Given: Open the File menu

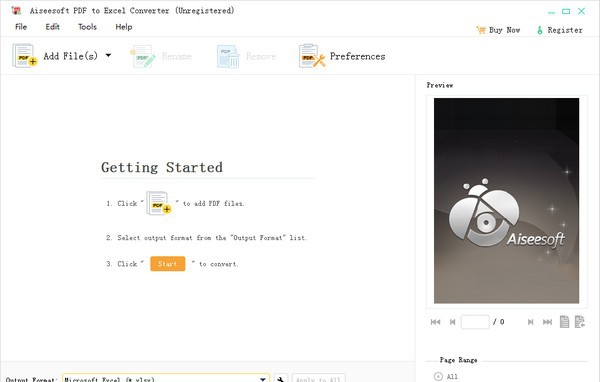Looking at the screenshot, I should click(x=21, y=27).
